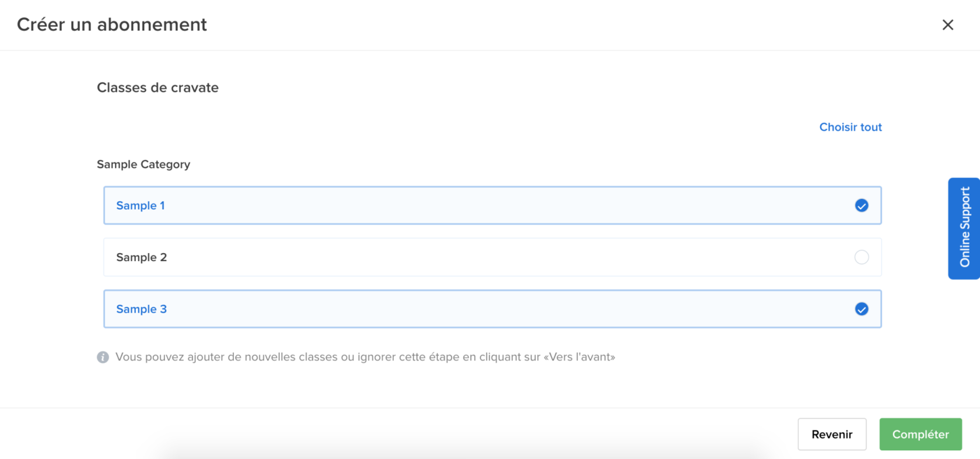Uncheck the Sample 3 checkmark icon
This screenshot has height=459, width=980.
(861, 309)
